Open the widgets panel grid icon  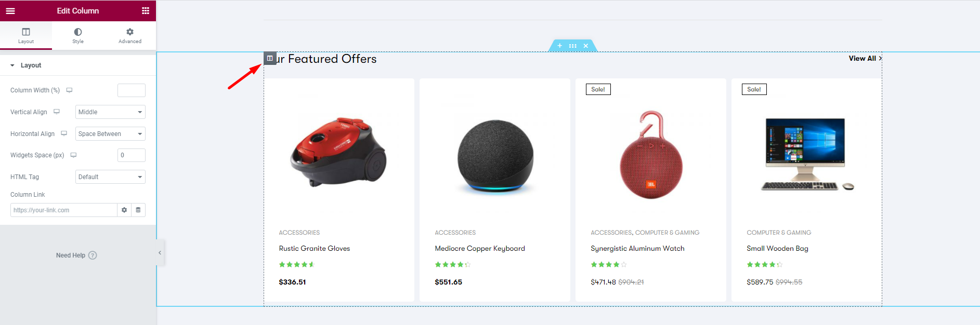[146, 11]
